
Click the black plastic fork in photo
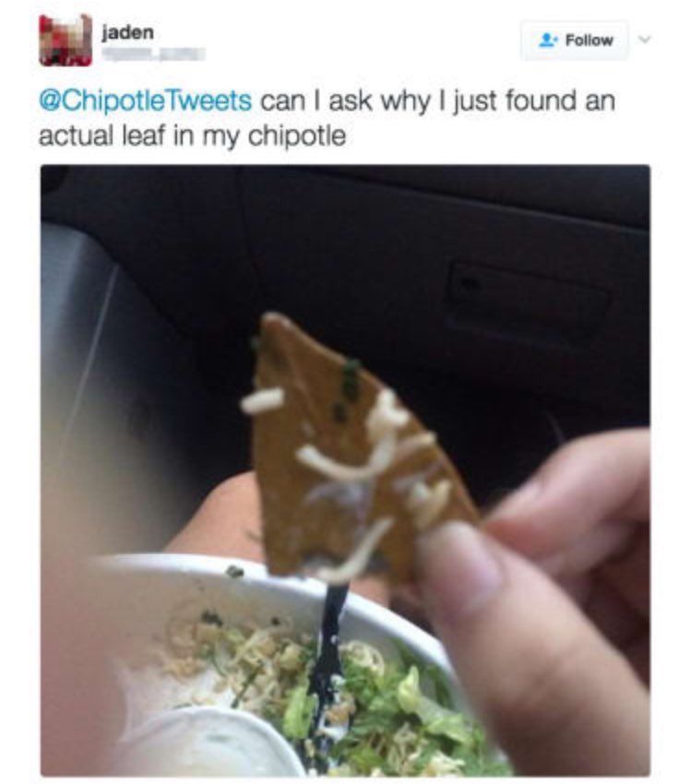coord(328,665)
